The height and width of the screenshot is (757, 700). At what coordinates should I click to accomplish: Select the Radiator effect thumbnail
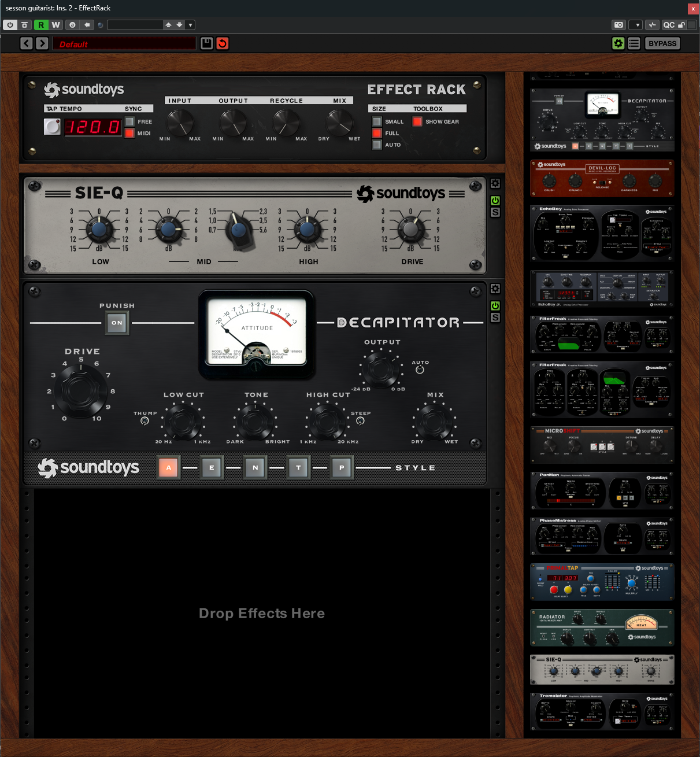click(x=602, y=628)
